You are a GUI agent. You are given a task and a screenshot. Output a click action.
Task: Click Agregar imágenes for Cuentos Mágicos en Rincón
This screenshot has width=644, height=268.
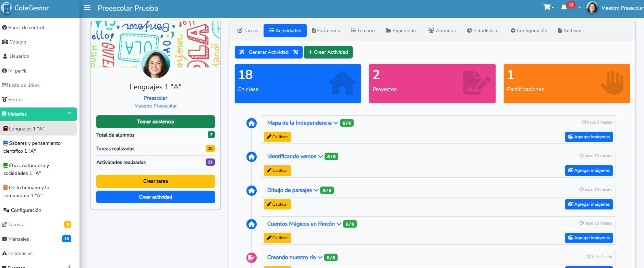589,238
